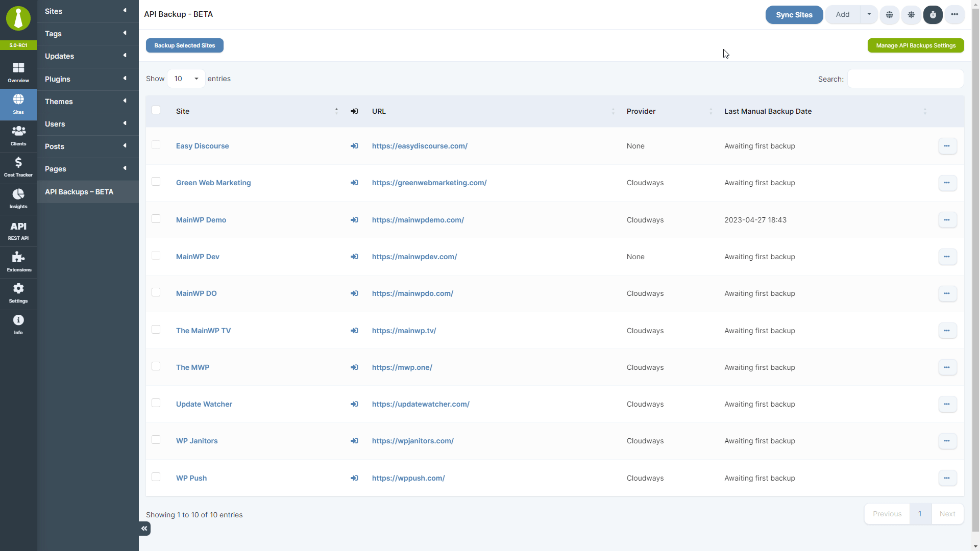Check the checkbox for MainWP Demo
The image size is (980, 551).
(x=156, y=218)
